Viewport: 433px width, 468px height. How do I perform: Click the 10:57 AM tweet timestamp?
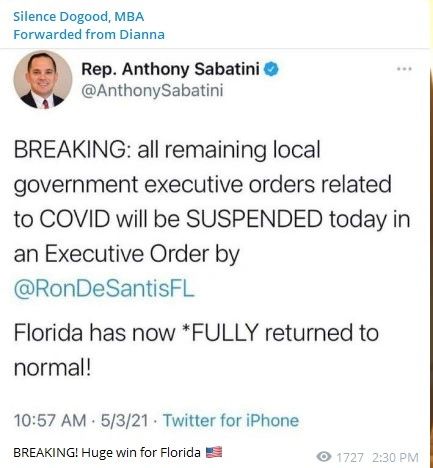click(x=50, y=420)
